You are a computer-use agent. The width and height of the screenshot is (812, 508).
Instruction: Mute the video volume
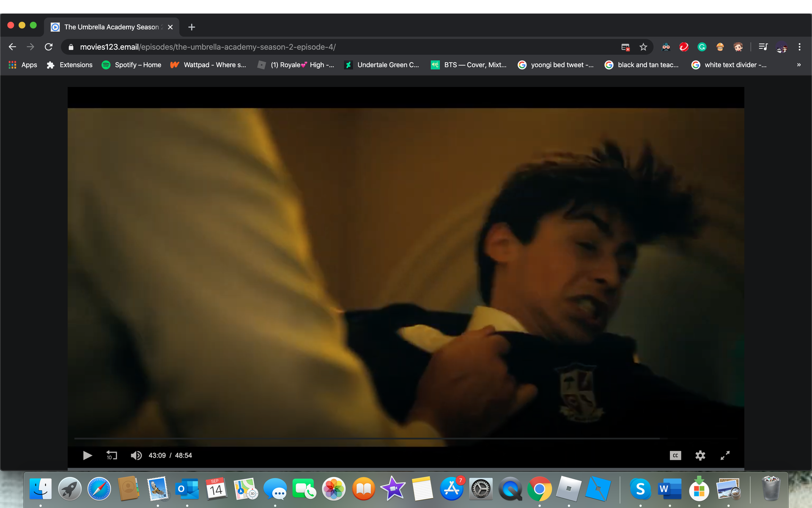click(136, 456)
